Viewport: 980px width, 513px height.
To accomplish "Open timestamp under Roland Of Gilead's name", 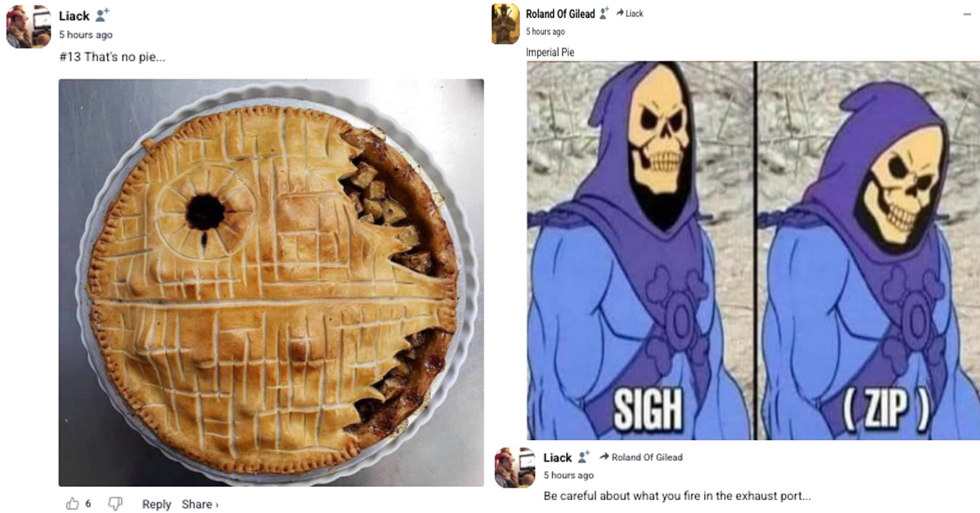I will (x=546, y=31).
